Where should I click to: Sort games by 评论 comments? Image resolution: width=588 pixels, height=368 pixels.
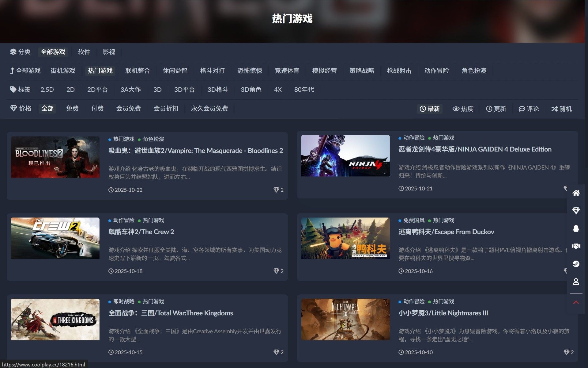[x=529, y=109]
